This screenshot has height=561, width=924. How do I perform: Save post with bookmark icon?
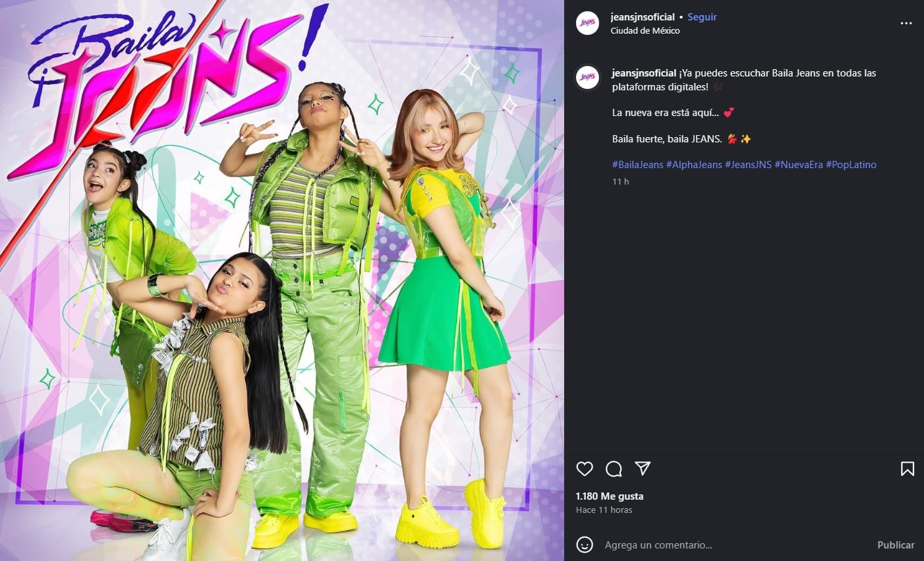pyautogui.click(x=907, y=469)
